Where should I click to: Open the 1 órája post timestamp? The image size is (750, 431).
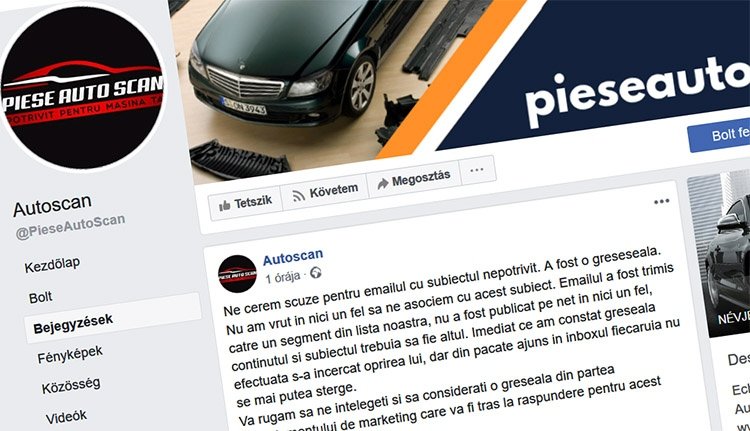(x=283, y=276)
